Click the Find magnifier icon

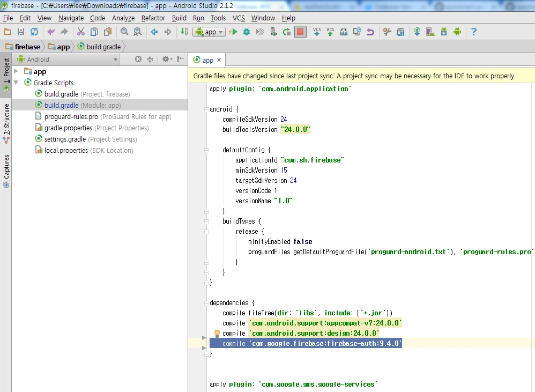click(124, 32)
